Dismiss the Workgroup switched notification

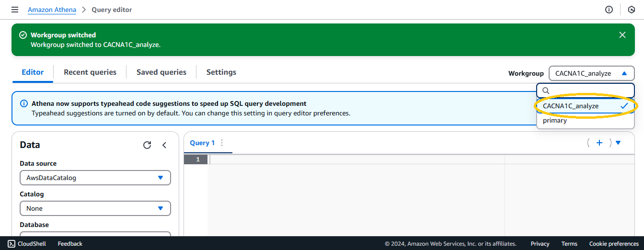pos(622,35)
